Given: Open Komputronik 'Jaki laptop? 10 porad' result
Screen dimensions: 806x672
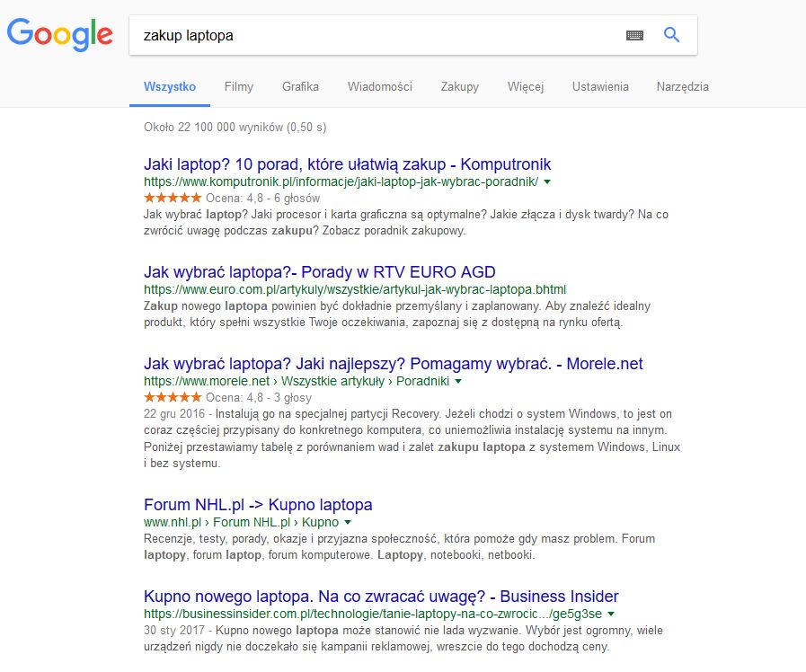Looking at the screenshot, I should 347,164.
